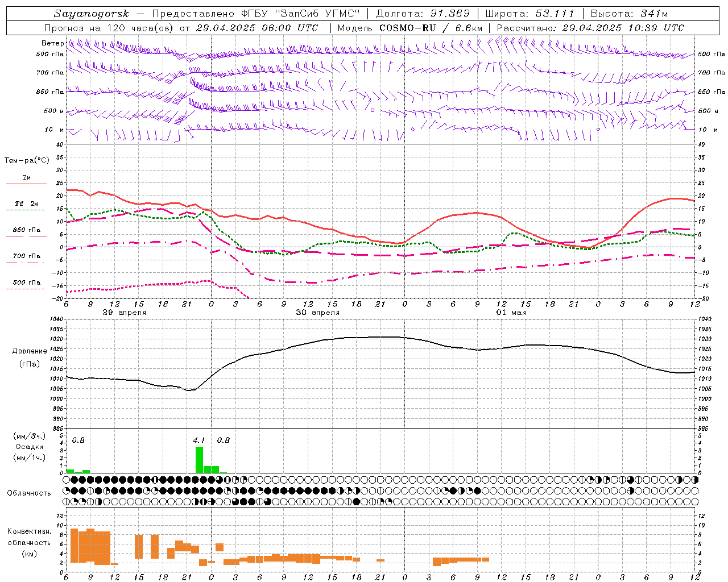
Task: Click the Долгота: 91.369 value
Action: (x=423, y=14)
